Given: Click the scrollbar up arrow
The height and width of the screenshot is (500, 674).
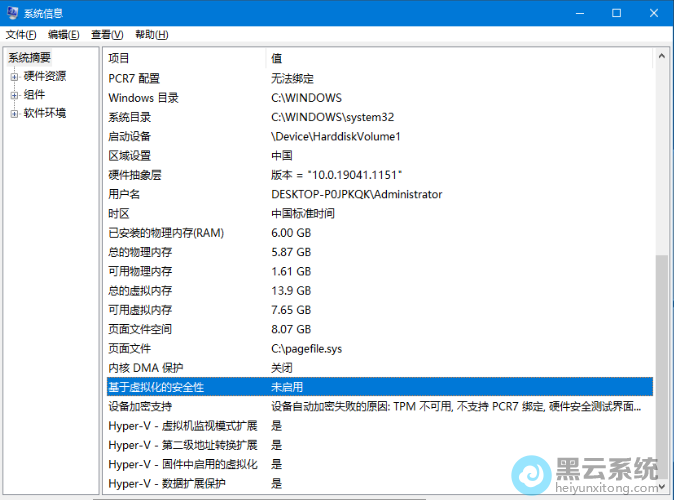Looking at the screenshot, I should tap(661, 57).
